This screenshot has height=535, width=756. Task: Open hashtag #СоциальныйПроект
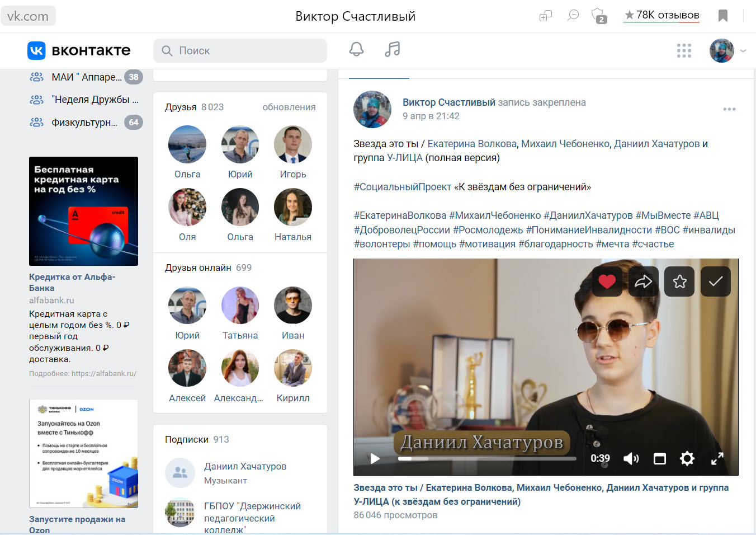(403, 187)
